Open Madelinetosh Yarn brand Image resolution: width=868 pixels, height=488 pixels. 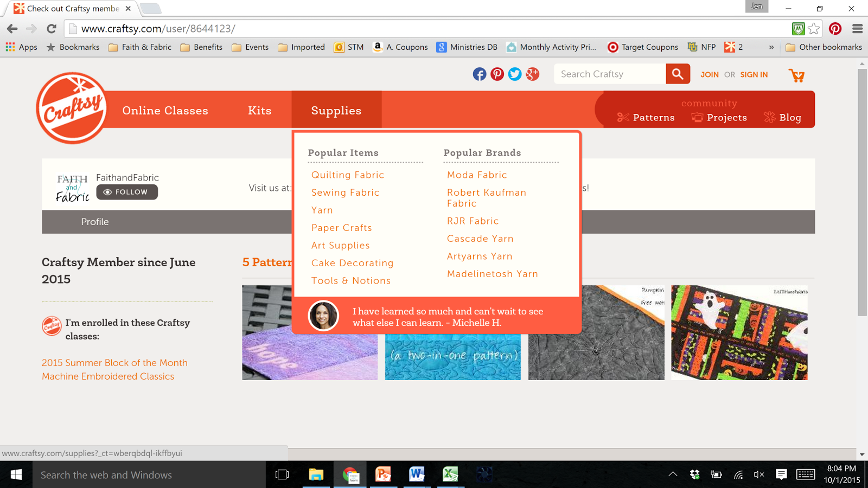(493, 274)
